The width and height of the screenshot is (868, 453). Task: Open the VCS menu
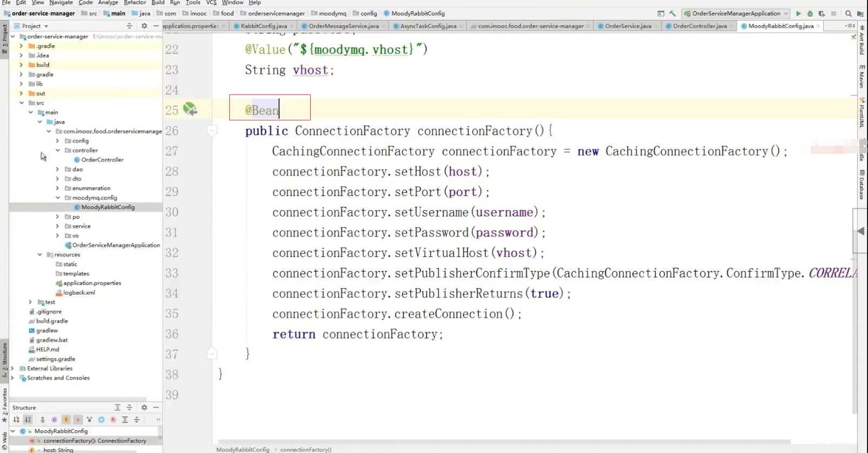coord(211,3)
